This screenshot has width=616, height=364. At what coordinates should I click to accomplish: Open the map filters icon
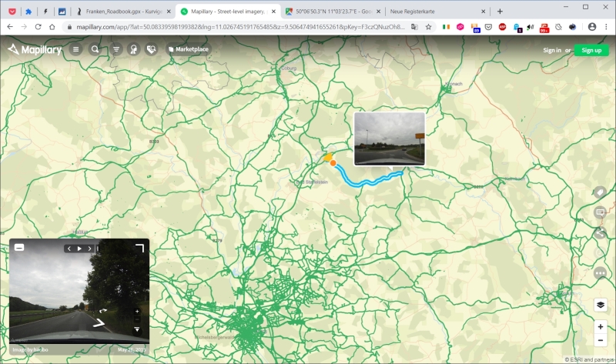[x=116, y=49]
